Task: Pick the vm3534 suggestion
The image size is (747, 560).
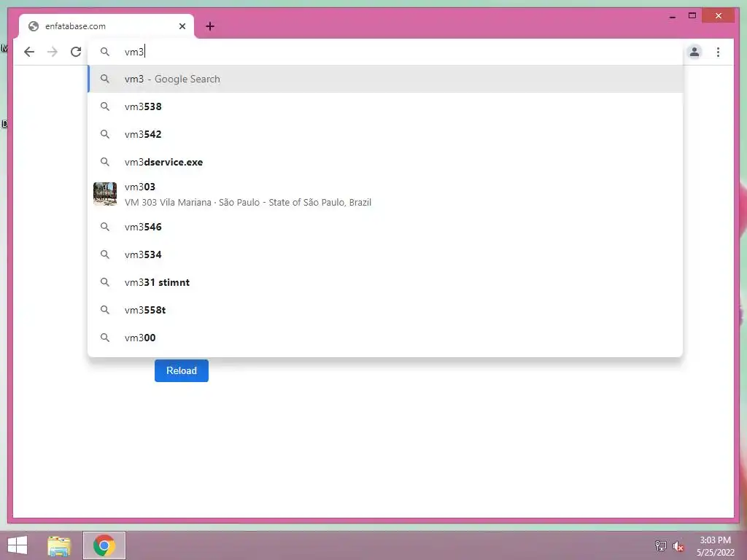Action: pos(385,254)
